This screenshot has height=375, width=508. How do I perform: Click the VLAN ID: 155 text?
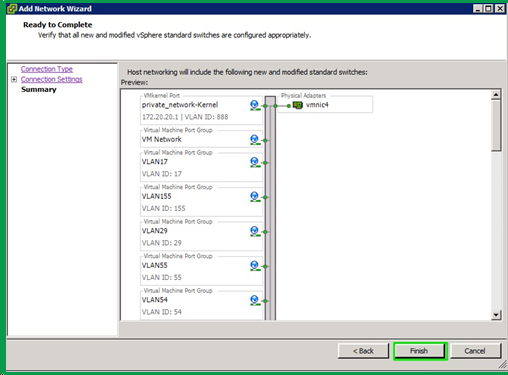pyautogui.click(x=163, y=208)
